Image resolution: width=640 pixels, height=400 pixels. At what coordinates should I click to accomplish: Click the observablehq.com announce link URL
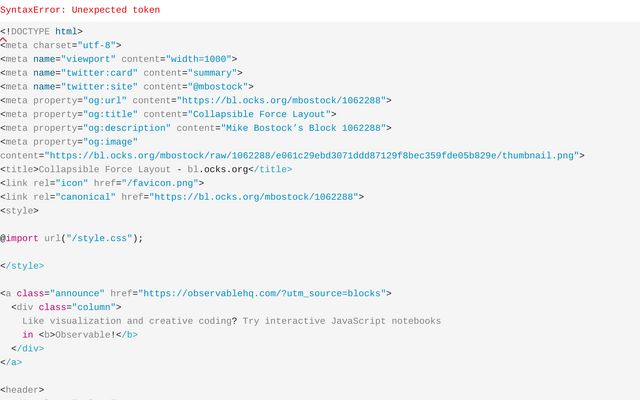263,293
